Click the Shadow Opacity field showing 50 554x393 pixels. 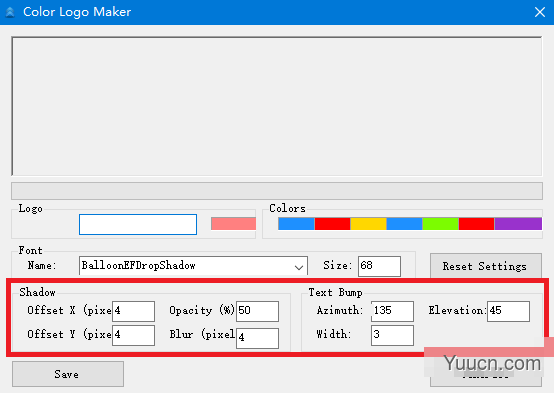pos(257,311)
